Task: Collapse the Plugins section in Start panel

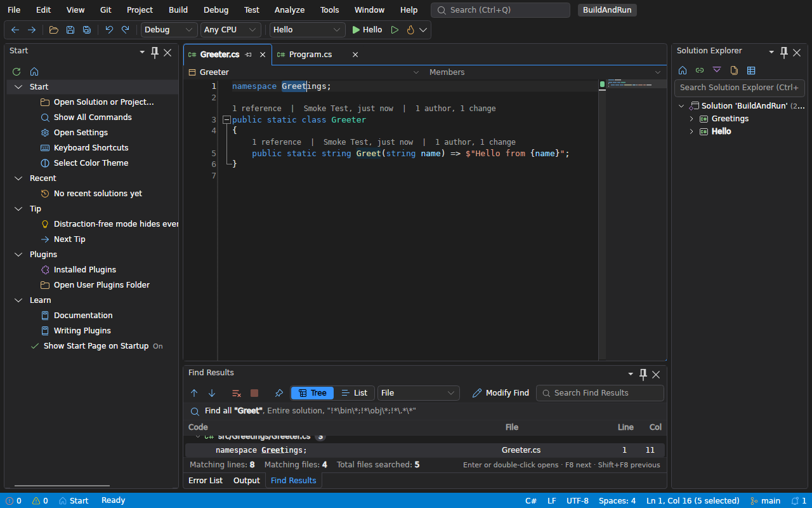Action: point(18,255)
